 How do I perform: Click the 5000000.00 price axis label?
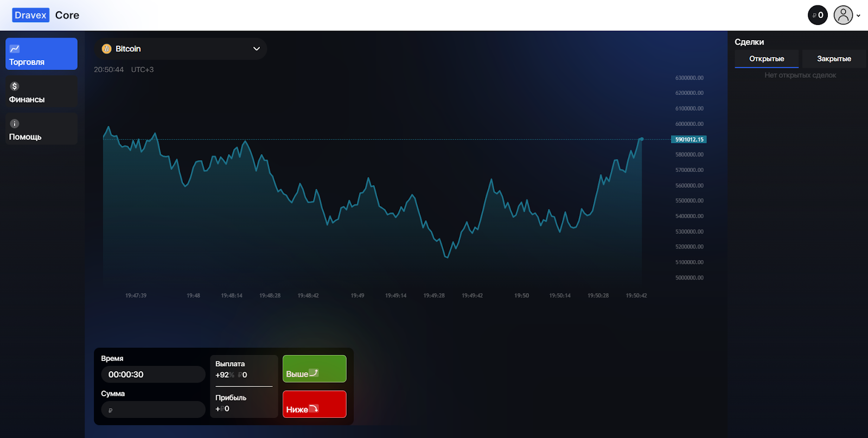pyautogui.click(x=690, y=278)
